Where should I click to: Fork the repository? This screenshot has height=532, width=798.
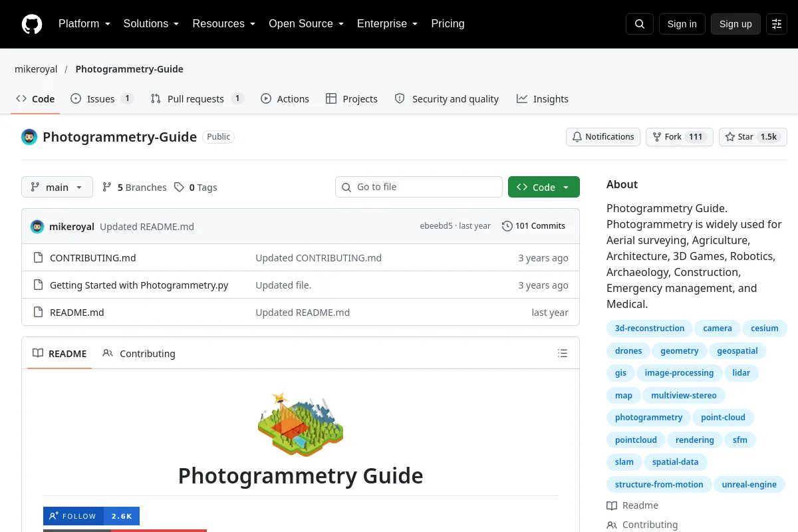[x=679, y=137]
